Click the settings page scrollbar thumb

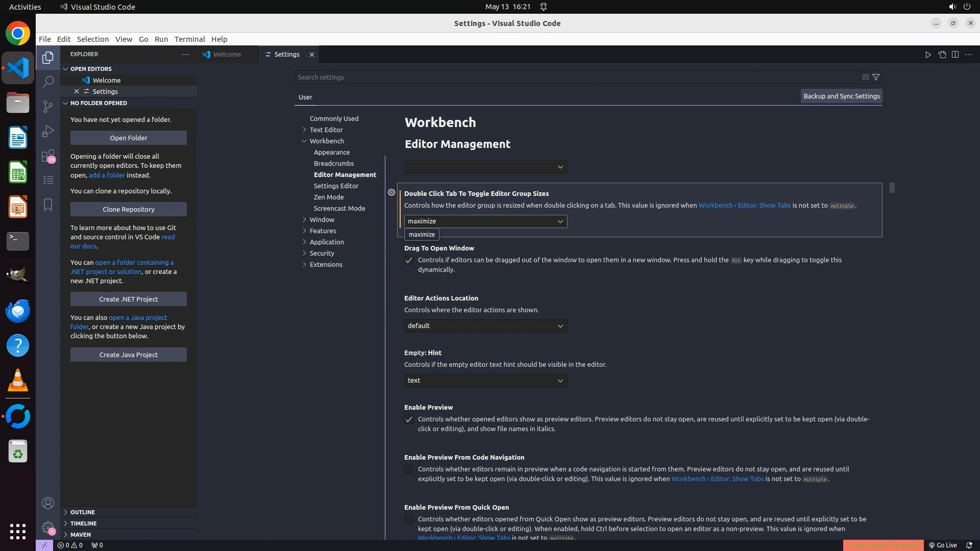click(x=892, y=188)
